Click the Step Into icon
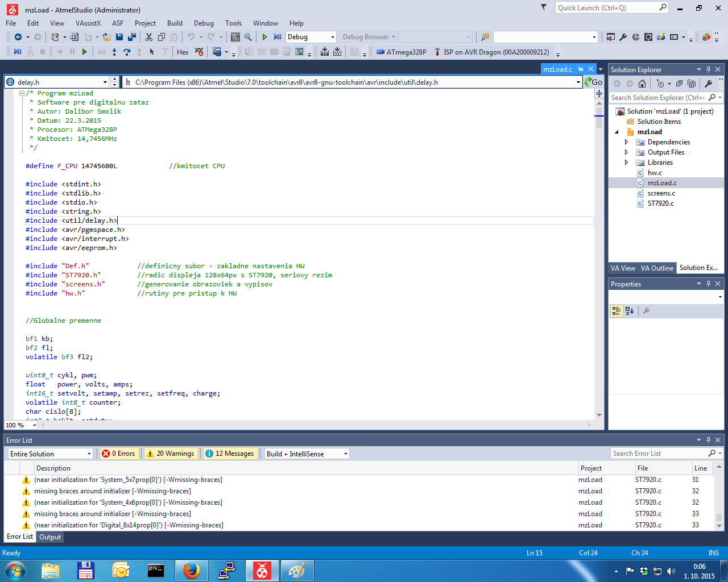 [114, 52]
